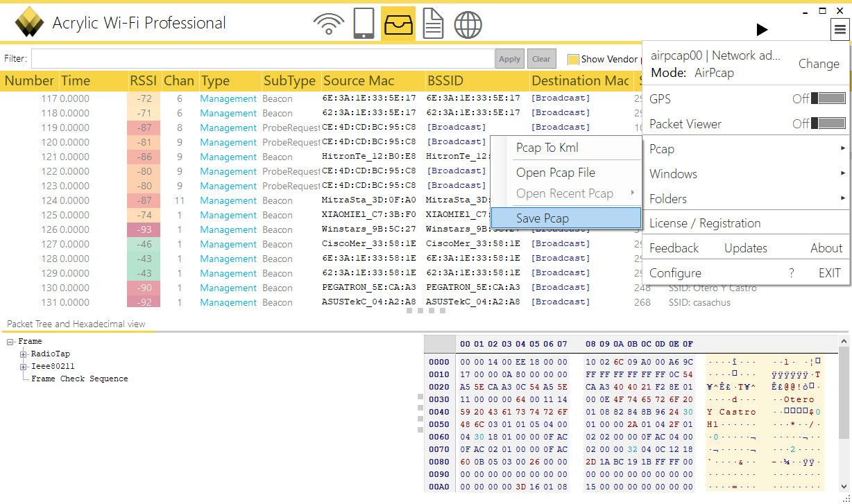Toggle the GPS switch

click(x=828, y=98)
